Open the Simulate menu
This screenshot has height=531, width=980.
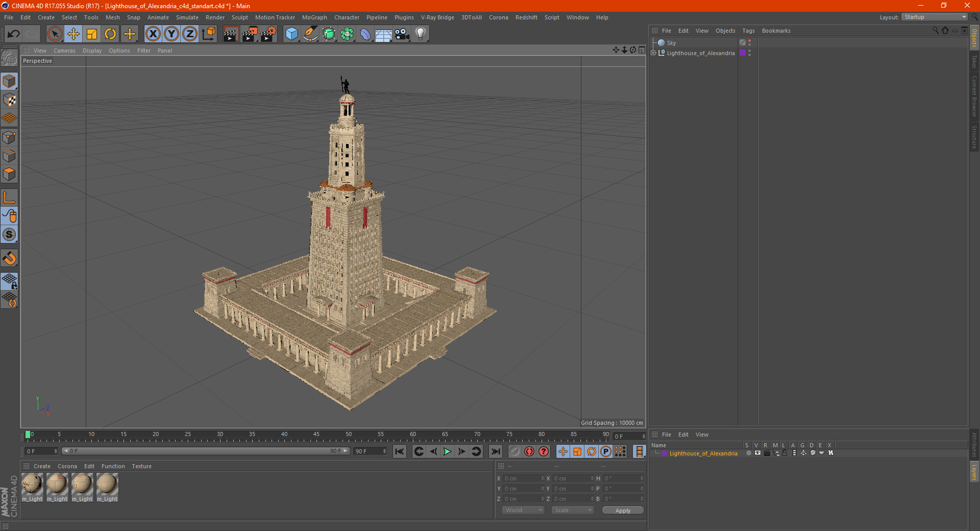(187, 17)
